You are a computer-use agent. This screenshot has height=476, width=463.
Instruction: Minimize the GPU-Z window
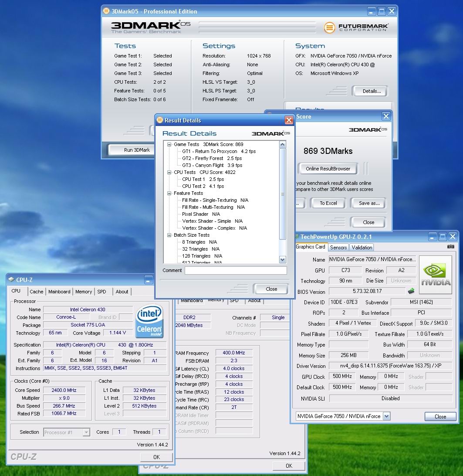point(433,237)
